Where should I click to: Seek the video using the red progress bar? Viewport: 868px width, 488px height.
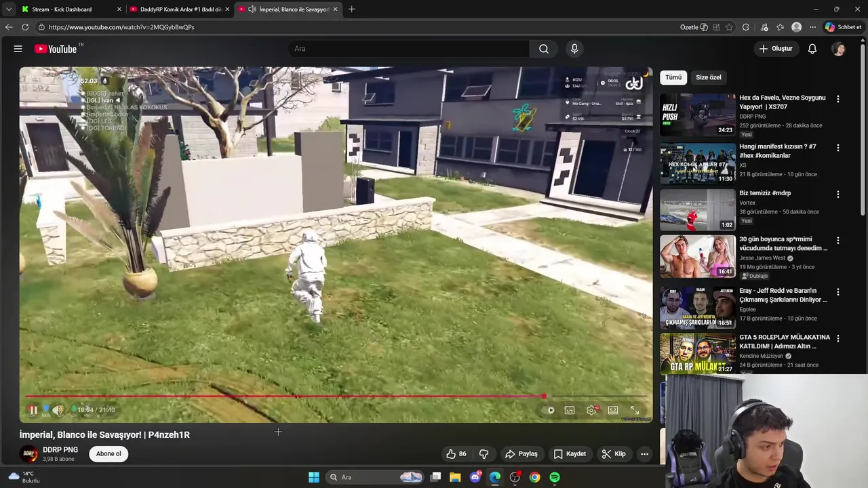coord(336,396)
